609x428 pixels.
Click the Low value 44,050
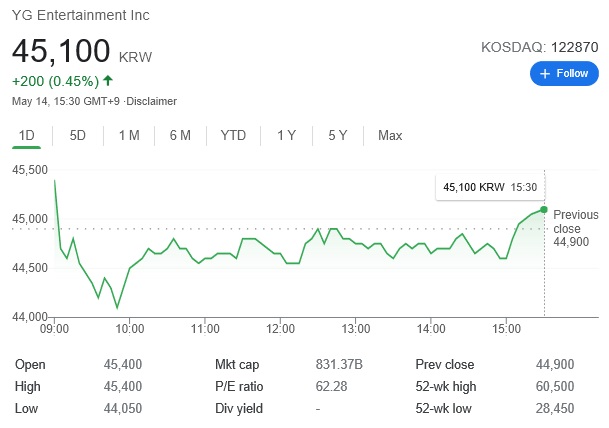pyautogui.click(x=123, y=409)
